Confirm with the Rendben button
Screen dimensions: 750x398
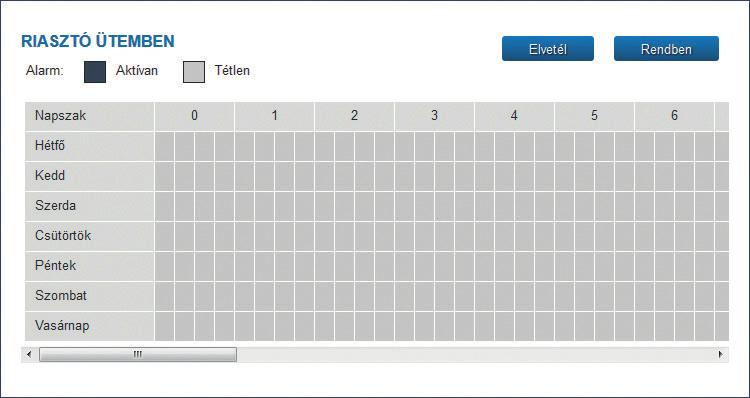(x=666, y=49)
